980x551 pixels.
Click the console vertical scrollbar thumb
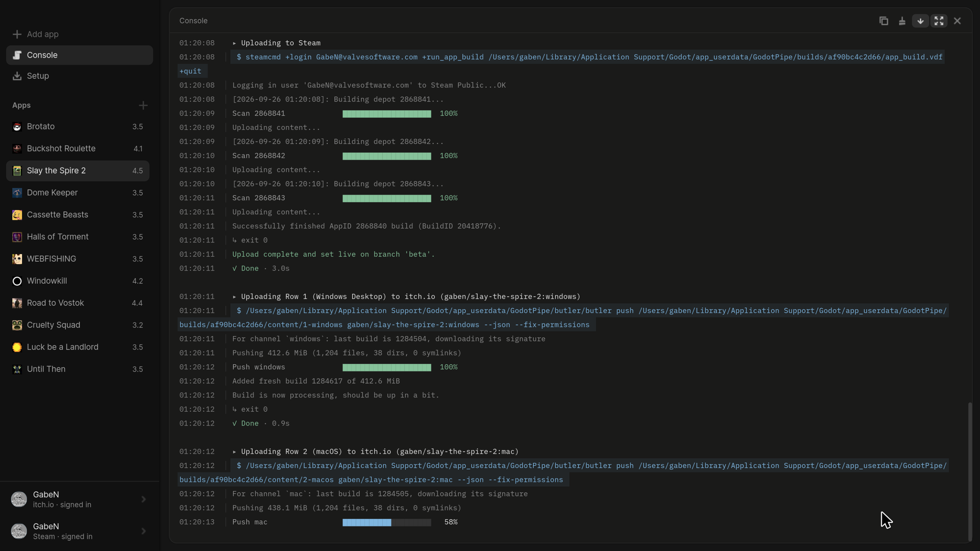click(970, 471)
